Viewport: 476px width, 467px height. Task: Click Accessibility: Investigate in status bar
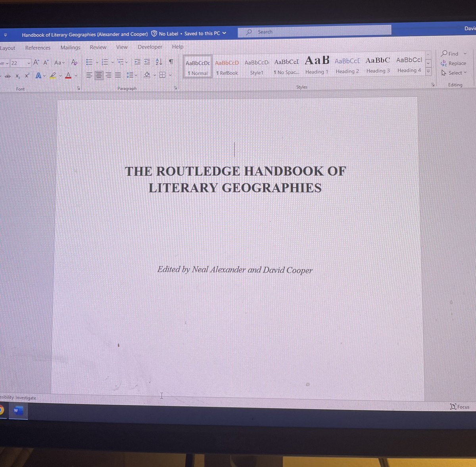point(18,398)
